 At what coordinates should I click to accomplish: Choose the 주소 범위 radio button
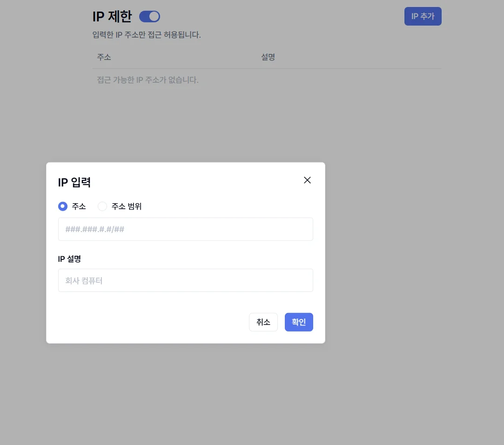(x=102, y=206)
